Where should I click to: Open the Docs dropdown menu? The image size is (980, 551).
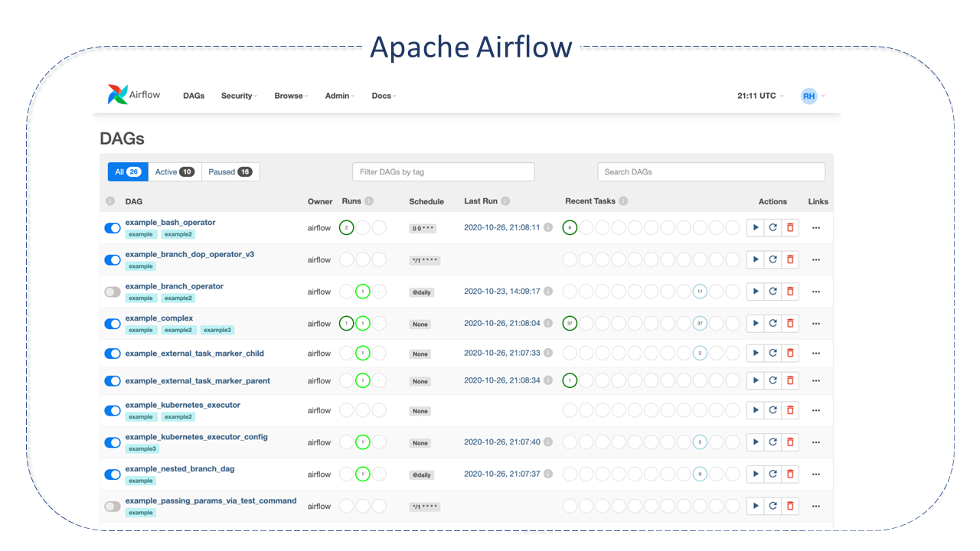384,96
